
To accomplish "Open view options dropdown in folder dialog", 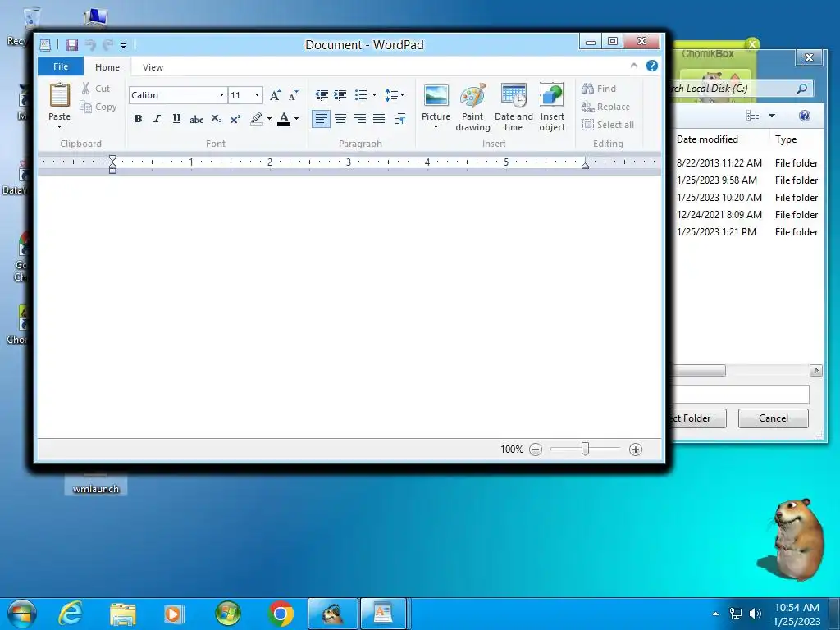I will [772, 116].
